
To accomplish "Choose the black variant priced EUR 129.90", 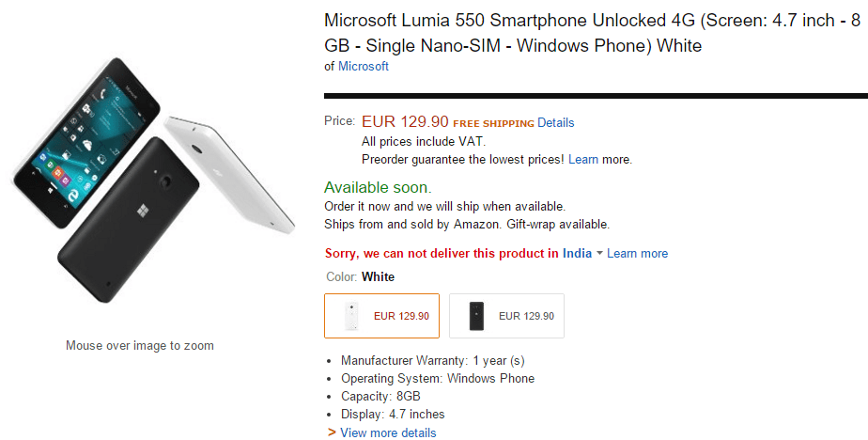I will point(506,316).
